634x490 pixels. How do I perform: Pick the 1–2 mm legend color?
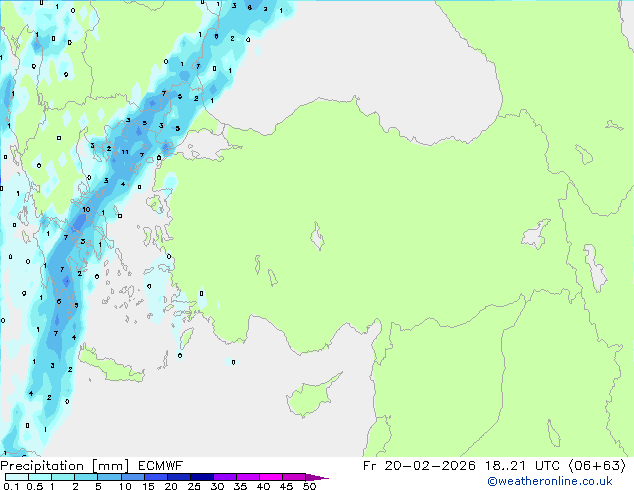(63, 477)
